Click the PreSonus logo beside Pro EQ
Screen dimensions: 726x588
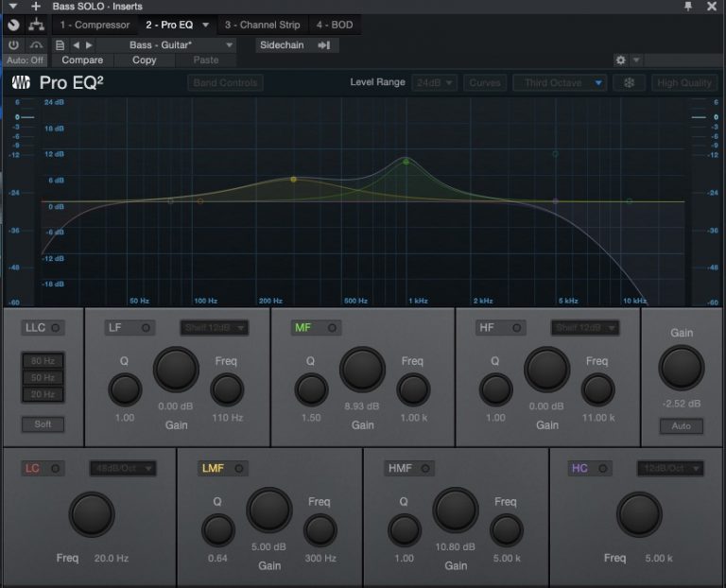tap(21, 82)
